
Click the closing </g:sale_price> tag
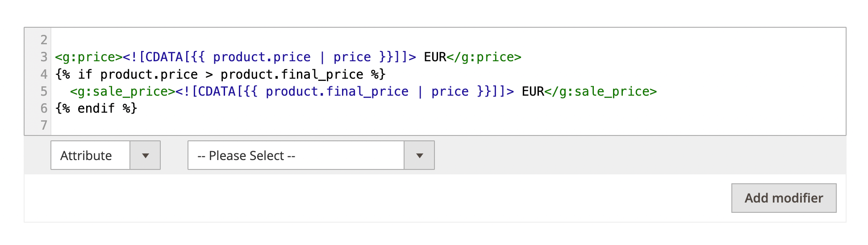tap(601, 92)
